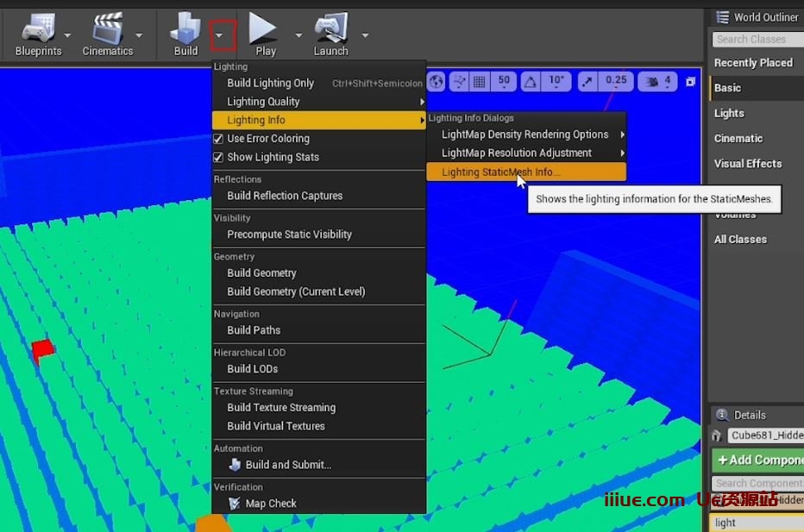The image size is (804, 532).
Task: Click the Search Classes input field
Action: tap(757, 40)
